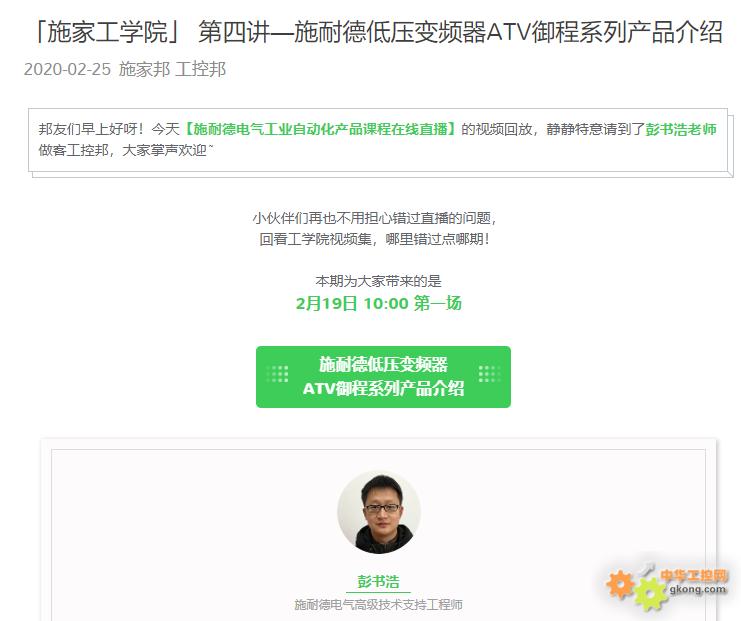Click left dotted grid icon on green banner
741x621 pixels.
[277, 374]
